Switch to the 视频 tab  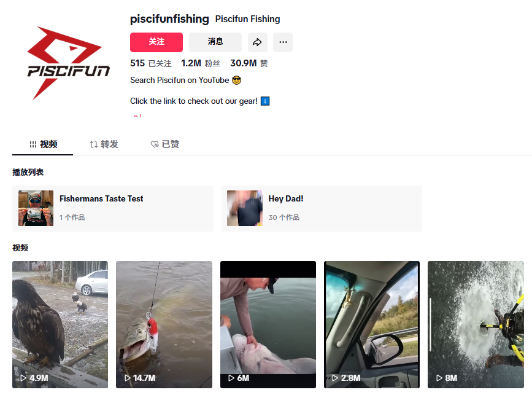click(43, 144)
